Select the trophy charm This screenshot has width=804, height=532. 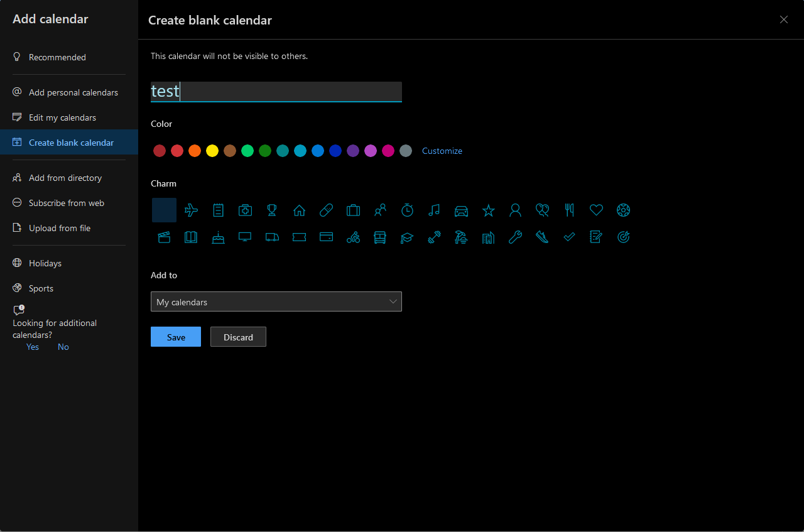click(272, 210)
